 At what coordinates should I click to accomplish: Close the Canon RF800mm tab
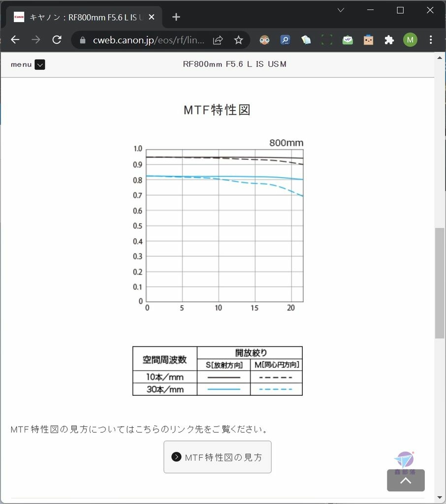tap(152, 17)
